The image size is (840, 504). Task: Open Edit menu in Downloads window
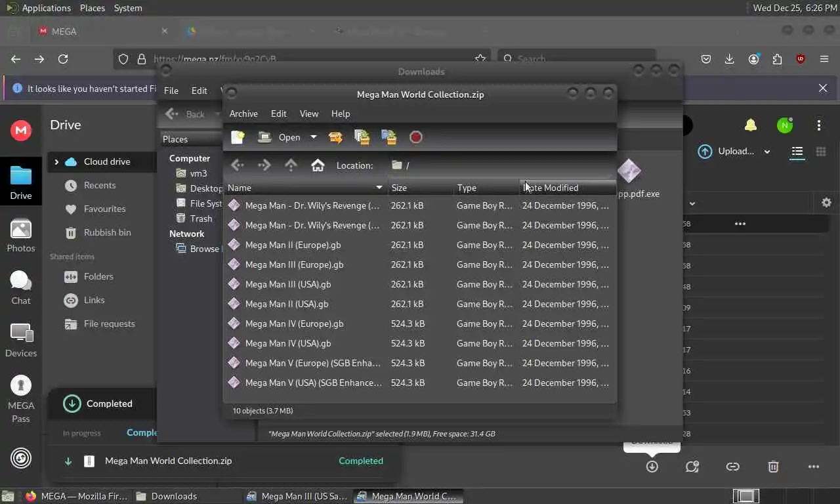coord(199,91)
